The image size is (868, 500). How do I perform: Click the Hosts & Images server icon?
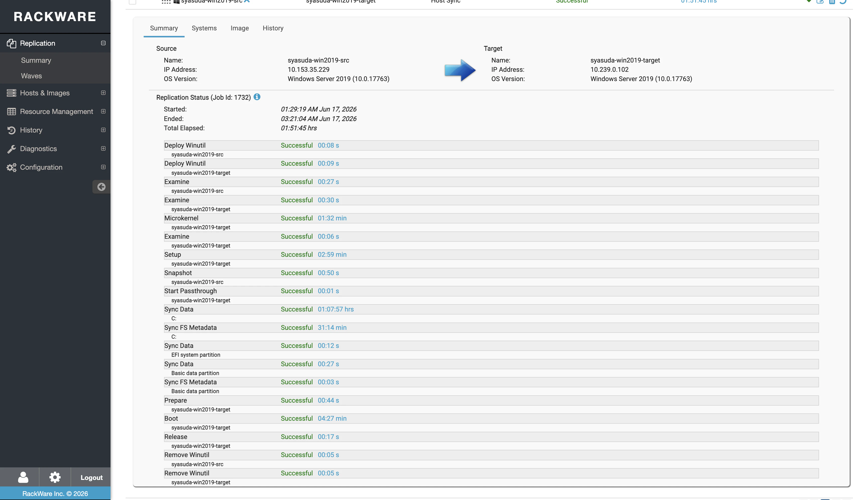click(11, 93)
